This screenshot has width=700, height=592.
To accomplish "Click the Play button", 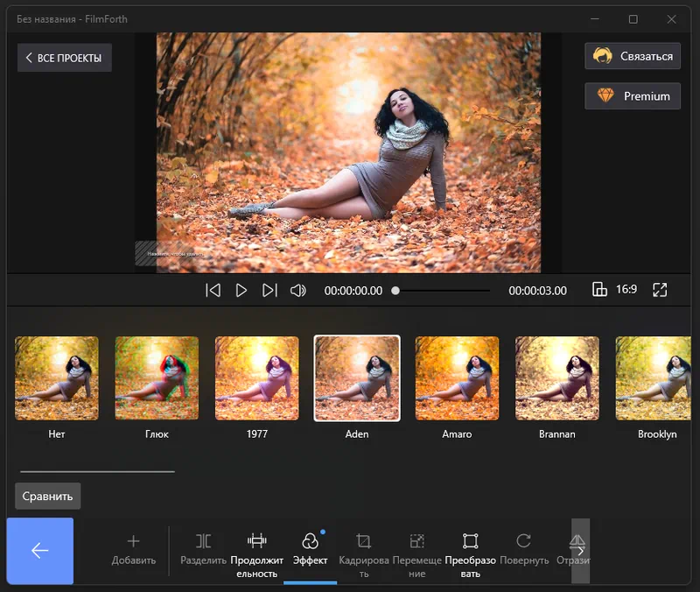I will pyautogui.click(x=241, y=291).
